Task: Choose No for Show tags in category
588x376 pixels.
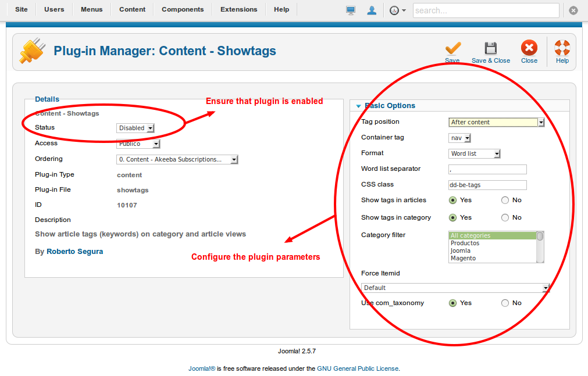Action: click(x=505, y=217)
